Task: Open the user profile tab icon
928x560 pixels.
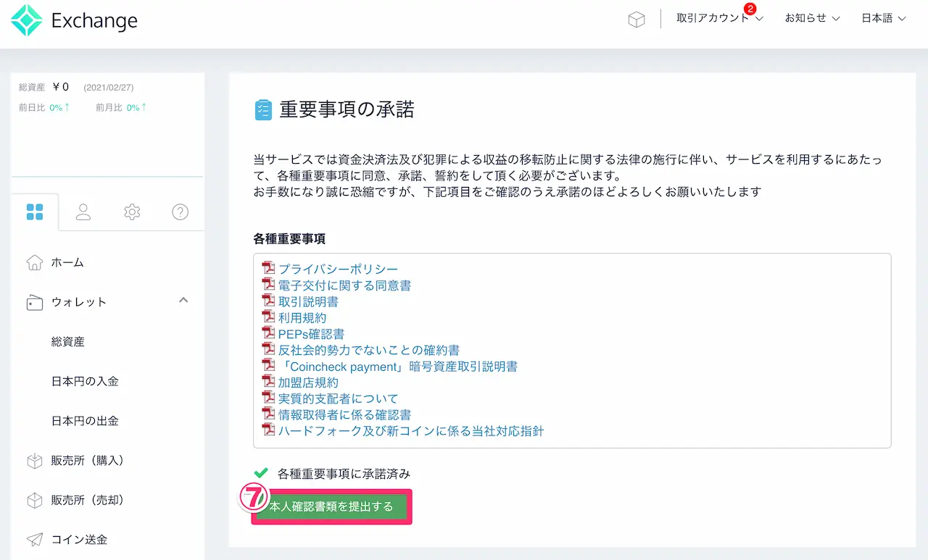Action: coord(83,212)
